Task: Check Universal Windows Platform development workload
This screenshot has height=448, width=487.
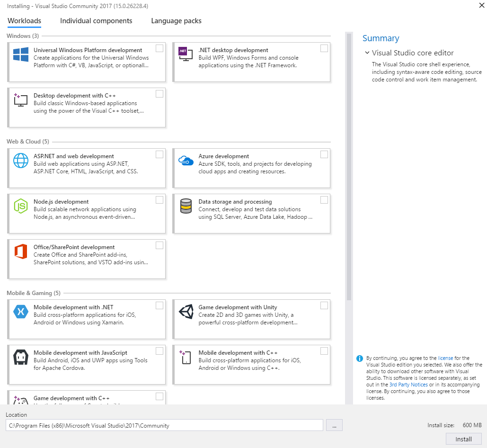Action: 159,48
